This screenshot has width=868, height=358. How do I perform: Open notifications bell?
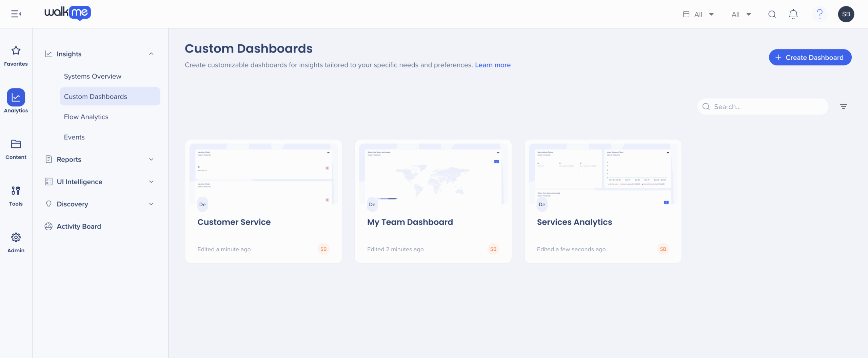(x=793, y=14)
